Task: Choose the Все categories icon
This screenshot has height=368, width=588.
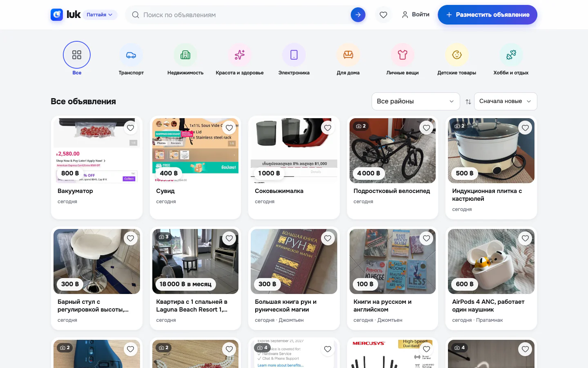Action: coord(77,55)
